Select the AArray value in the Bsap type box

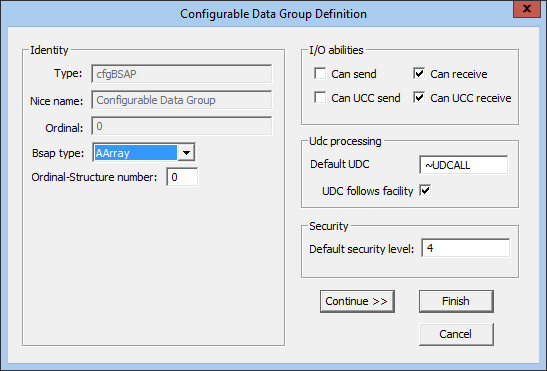(x=135, y=153)
